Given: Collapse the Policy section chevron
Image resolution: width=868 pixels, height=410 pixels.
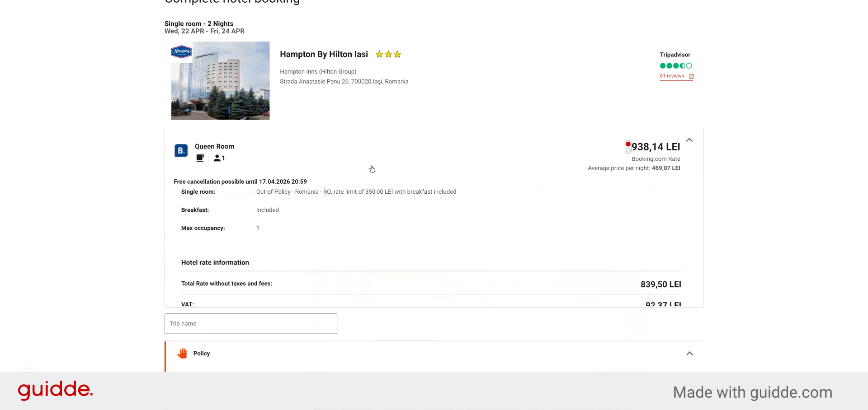Looking at the screenshot, I should tap(689, 354).
